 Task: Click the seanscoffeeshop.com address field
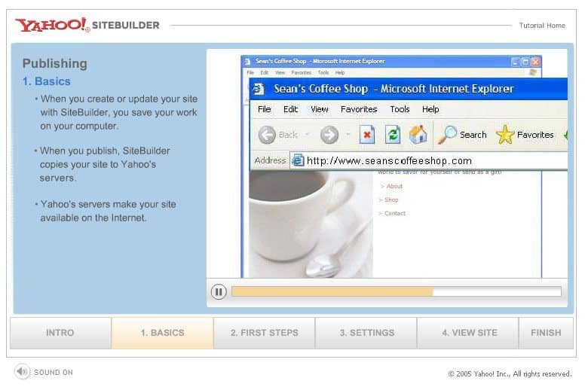[429, 160]
